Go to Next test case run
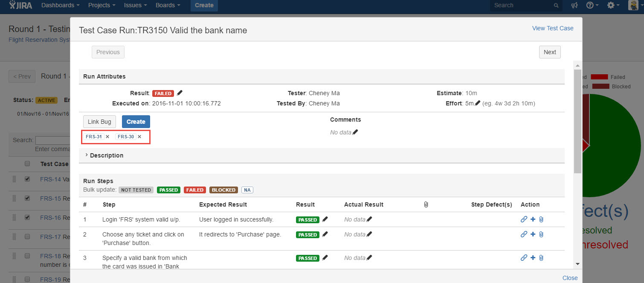The image size is (644, 283). (x=550, y=52)
